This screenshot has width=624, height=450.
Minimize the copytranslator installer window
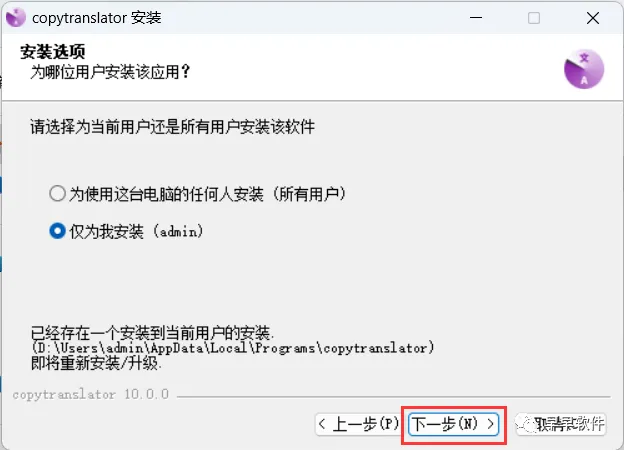(476, 18)
